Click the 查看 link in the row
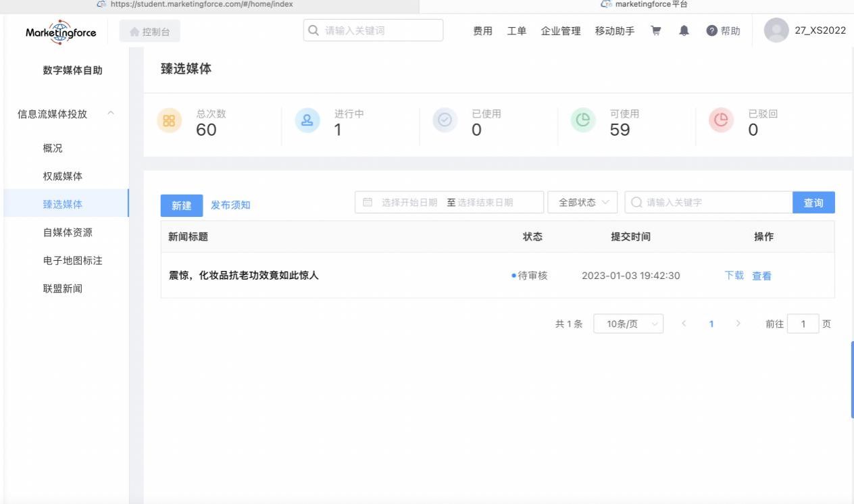854x504 pixels. click(761, 276)
